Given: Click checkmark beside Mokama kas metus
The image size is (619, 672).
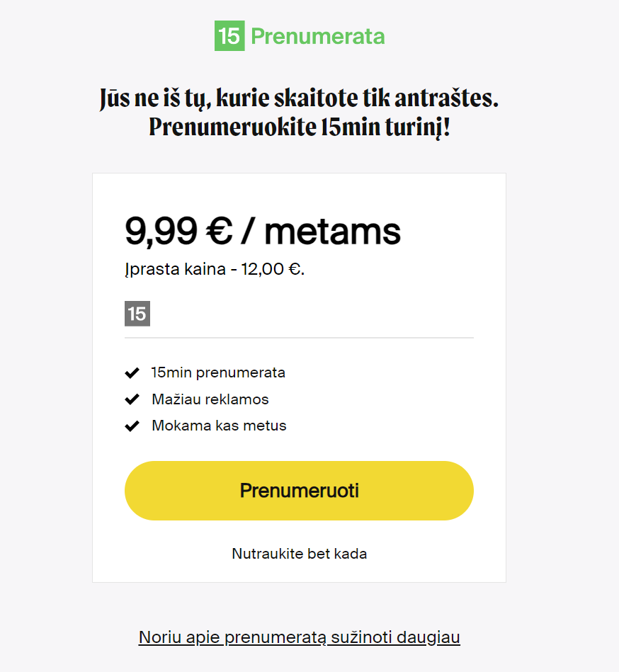Looking at the screenshot, I should 132,426.
